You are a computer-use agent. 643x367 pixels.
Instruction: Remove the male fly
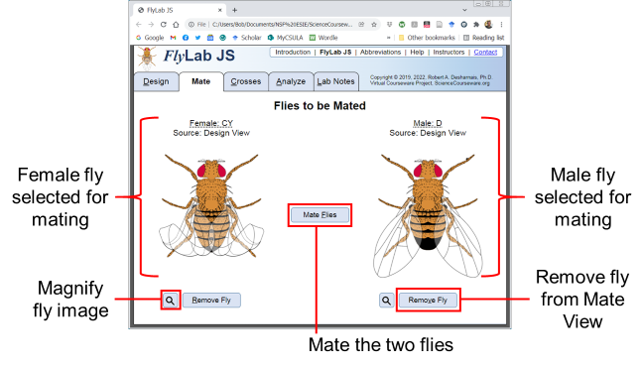(x=428, y=300)
